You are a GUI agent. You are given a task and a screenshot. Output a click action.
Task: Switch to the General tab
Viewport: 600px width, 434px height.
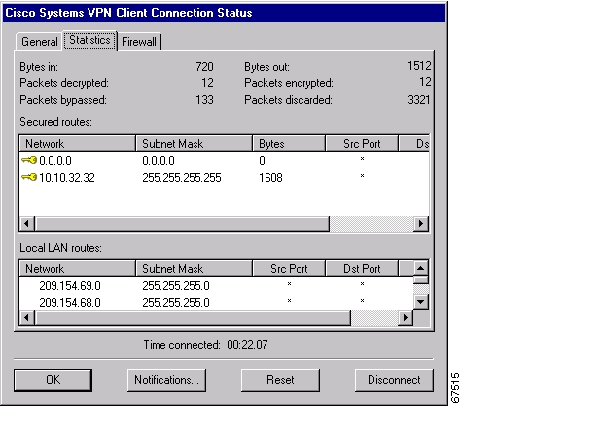click(40, 42)
